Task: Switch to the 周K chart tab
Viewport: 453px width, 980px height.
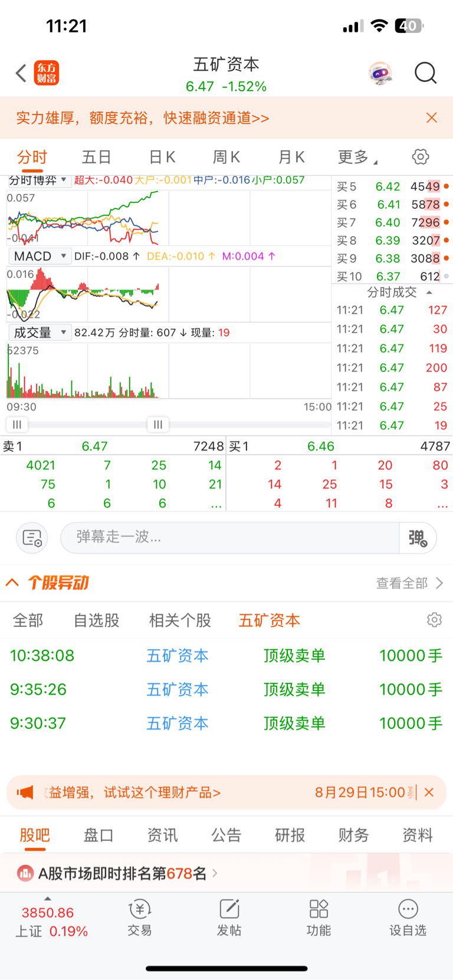Action: (226, 157)
